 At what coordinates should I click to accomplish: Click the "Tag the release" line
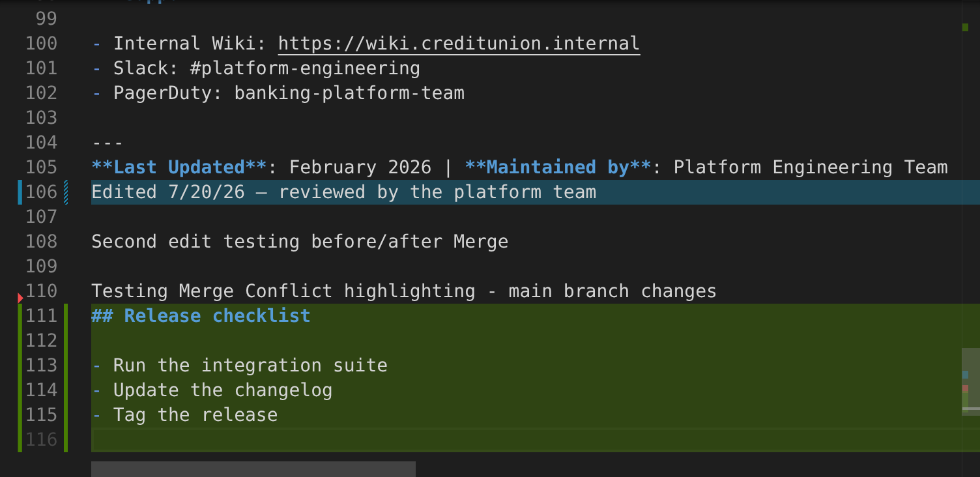(x=185, y=415)
